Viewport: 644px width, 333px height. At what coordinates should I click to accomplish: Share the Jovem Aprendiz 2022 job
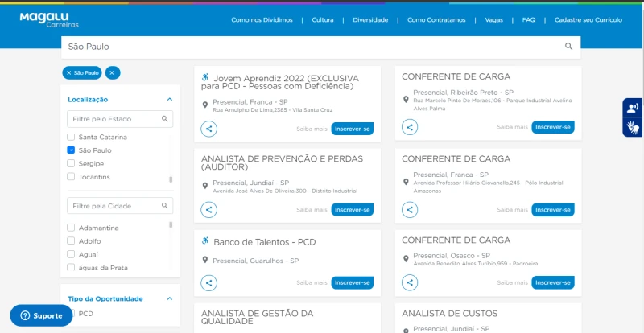tap(208, 129)
